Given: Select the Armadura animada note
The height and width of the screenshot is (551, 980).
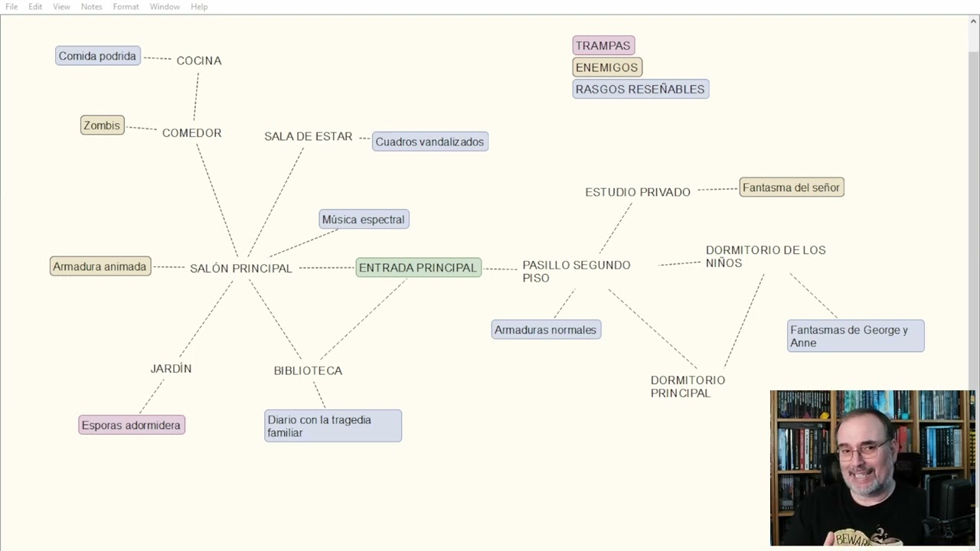Looking at the screenshot, I should (x=100, y=266).
